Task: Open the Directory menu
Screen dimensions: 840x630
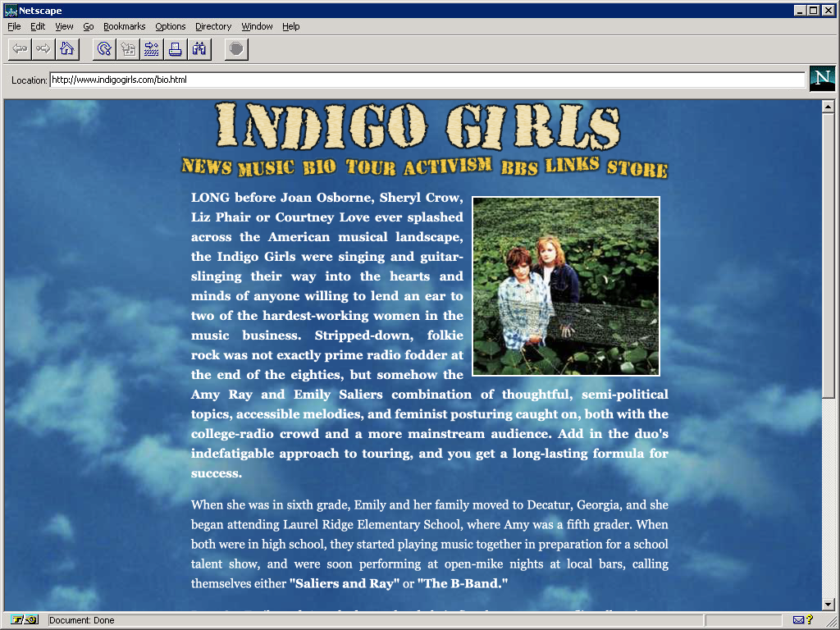Action: tap(213, 26)
